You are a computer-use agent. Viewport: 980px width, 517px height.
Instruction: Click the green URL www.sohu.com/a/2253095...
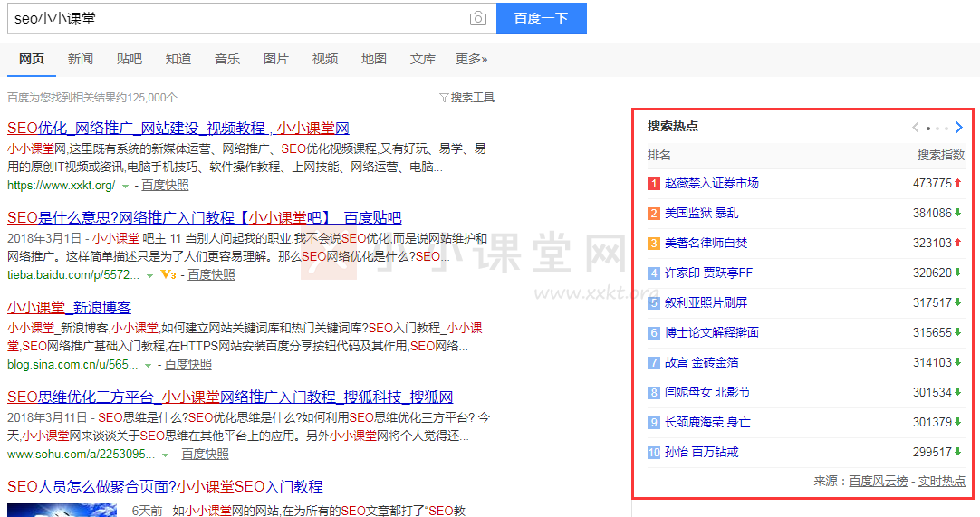[x=82, y=454]
